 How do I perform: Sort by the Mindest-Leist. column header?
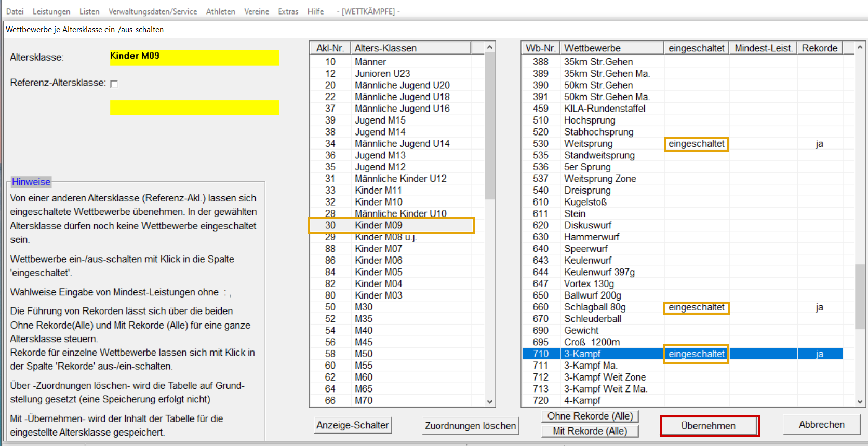point(763,48)
